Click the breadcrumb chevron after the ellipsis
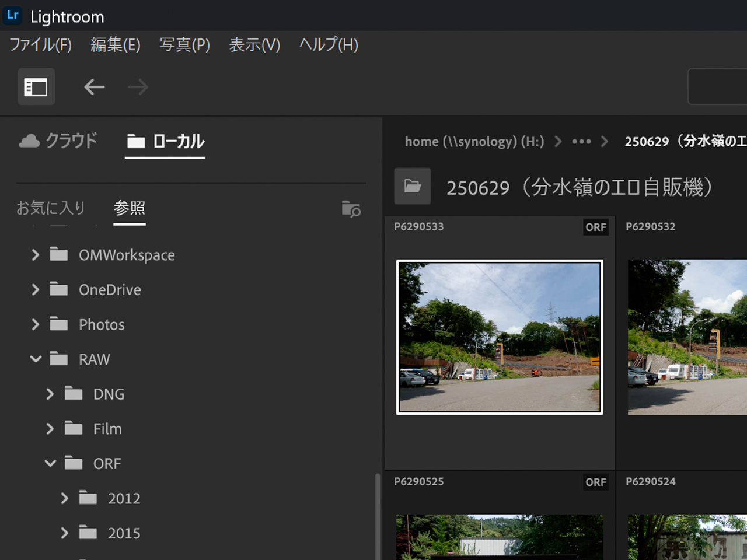This screenshot has height=560, width=747. coord(604,141)
